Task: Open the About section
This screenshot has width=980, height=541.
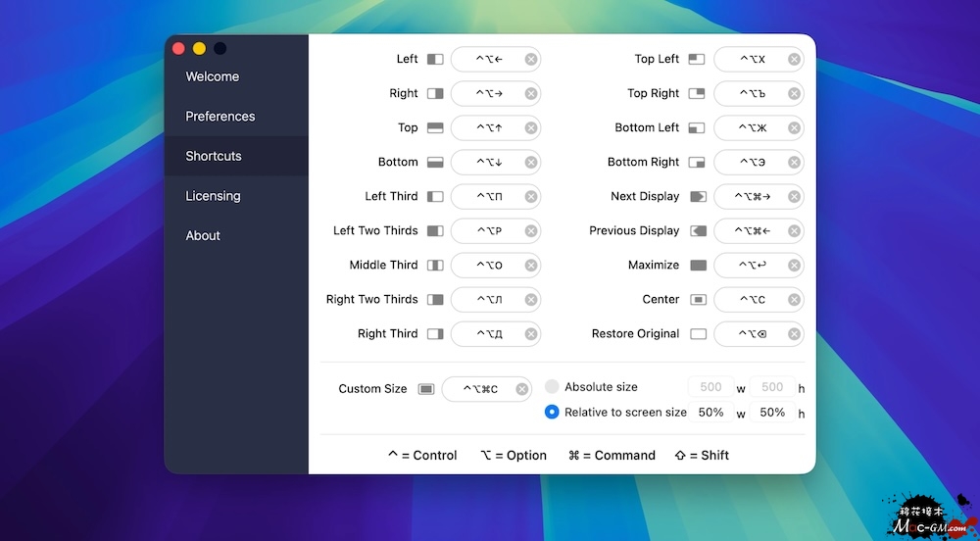Action: click(x=203, y=236)
